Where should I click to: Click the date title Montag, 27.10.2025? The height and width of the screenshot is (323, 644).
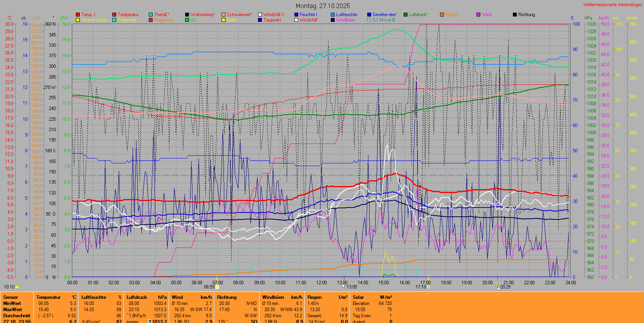tap(323, 6)
